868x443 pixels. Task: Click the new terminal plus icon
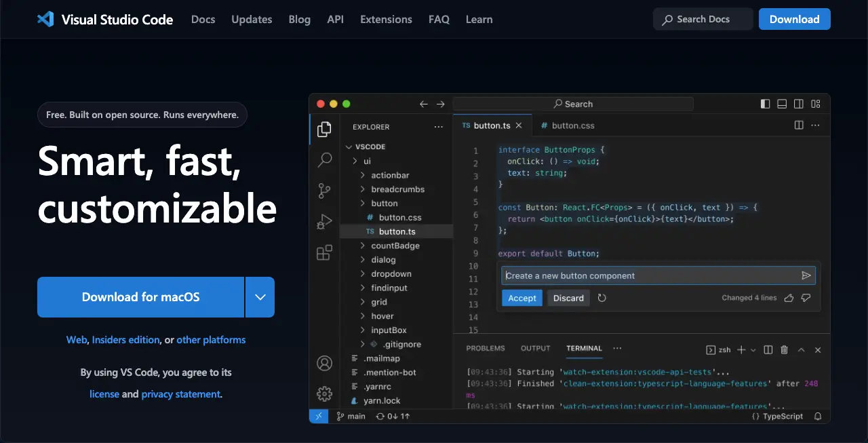point(741,349)
